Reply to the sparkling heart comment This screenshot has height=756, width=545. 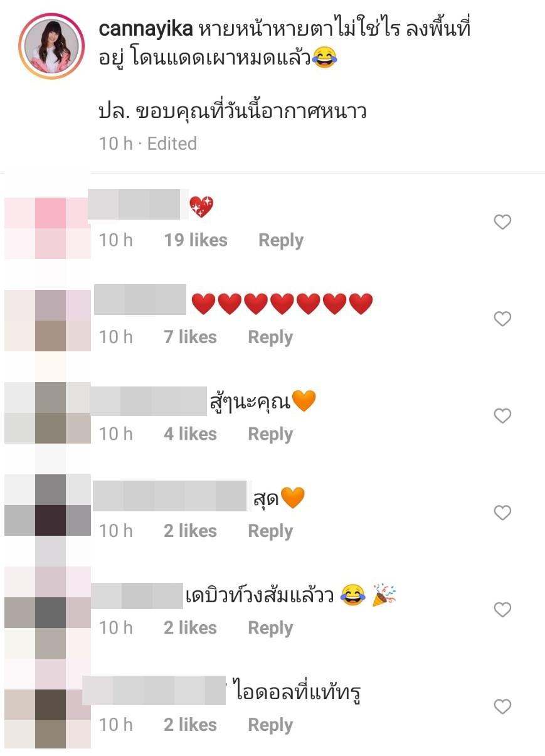click(281, 240)
